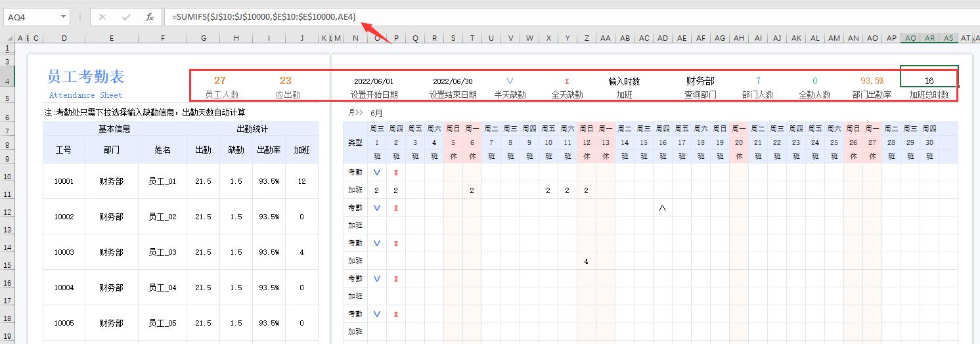Click the 员工考勤表 title
This screenshot has height=344, width=980.
click(86, 77)
